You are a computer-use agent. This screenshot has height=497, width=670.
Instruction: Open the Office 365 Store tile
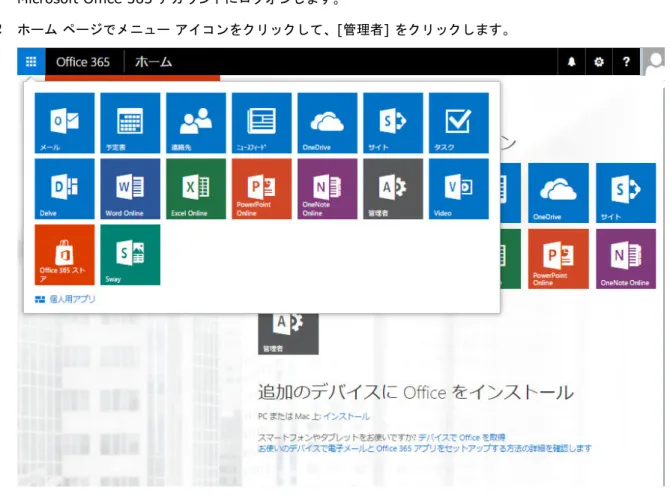click(65, 255)
